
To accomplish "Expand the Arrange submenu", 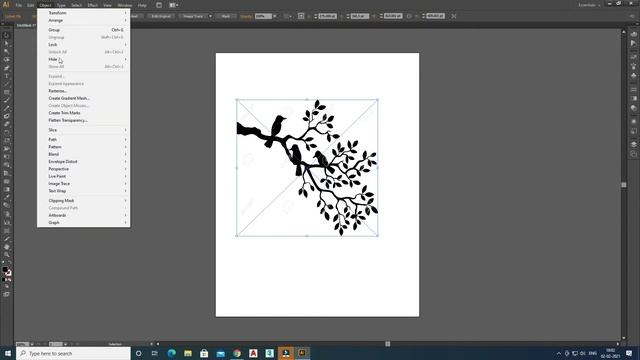I will tap(84, 20).
